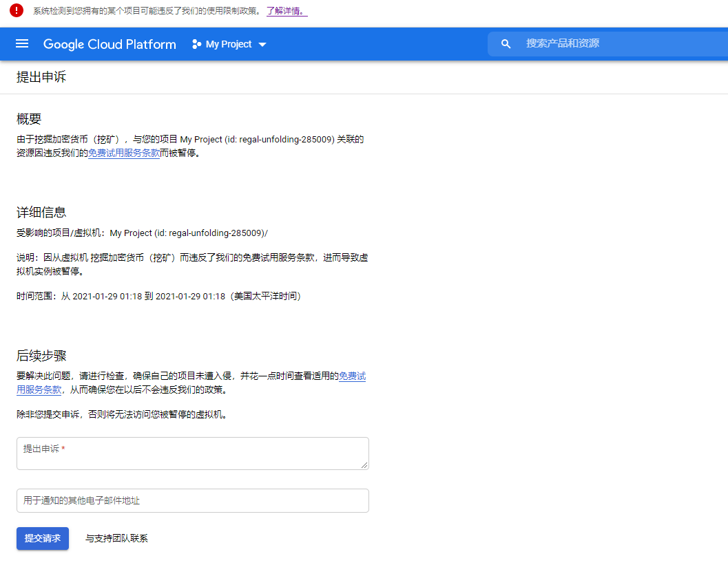Viewport: 728px width, 576px height.
Task: Submit the appeal via the 提交请求 button
Action: tap(42, 538)
